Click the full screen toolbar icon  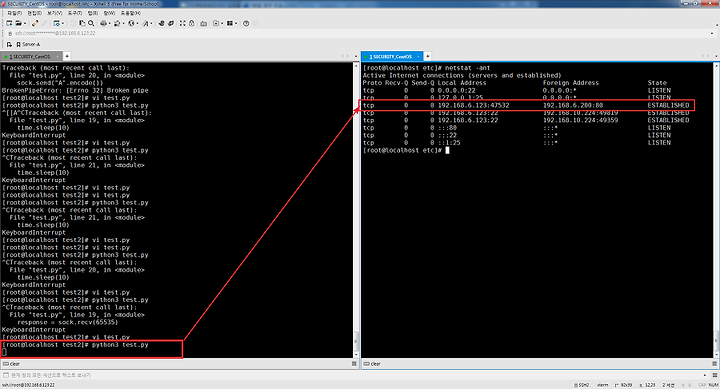(182, 23)
